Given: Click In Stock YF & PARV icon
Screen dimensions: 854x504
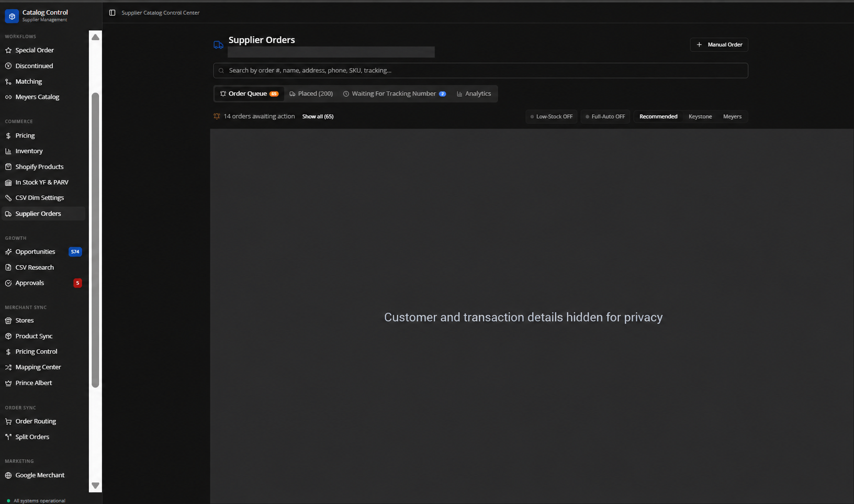Looking at the screenshot, I should [8, 183].
